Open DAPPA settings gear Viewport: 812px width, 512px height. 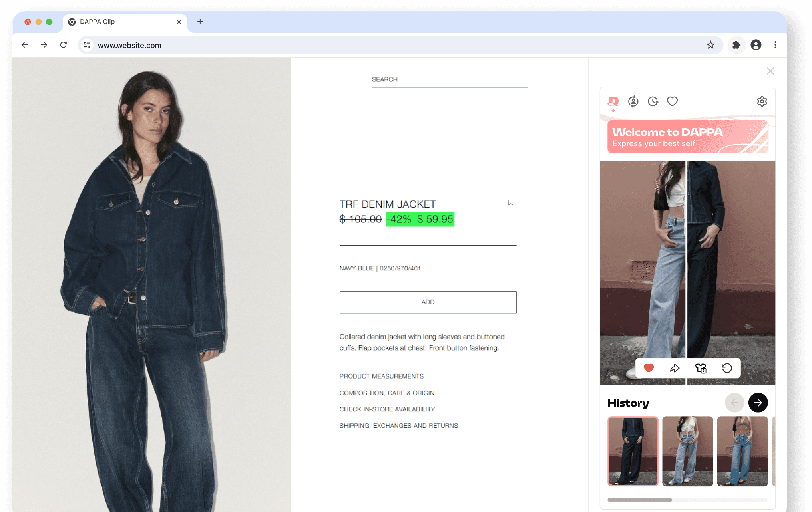point(762,101)
